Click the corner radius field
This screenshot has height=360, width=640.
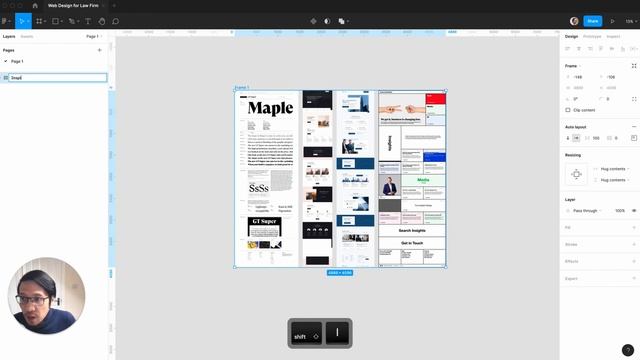pos(608,99)
